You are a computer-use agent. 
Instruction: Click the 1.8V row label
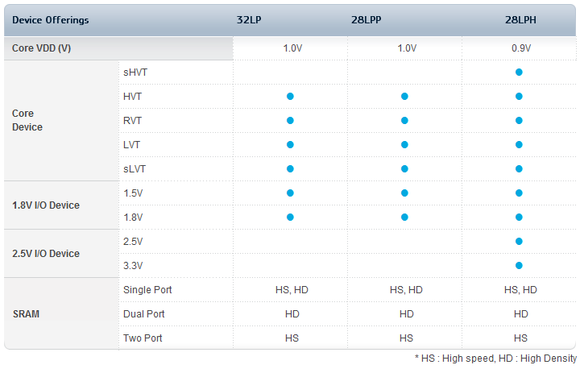[x=133, y=217]
